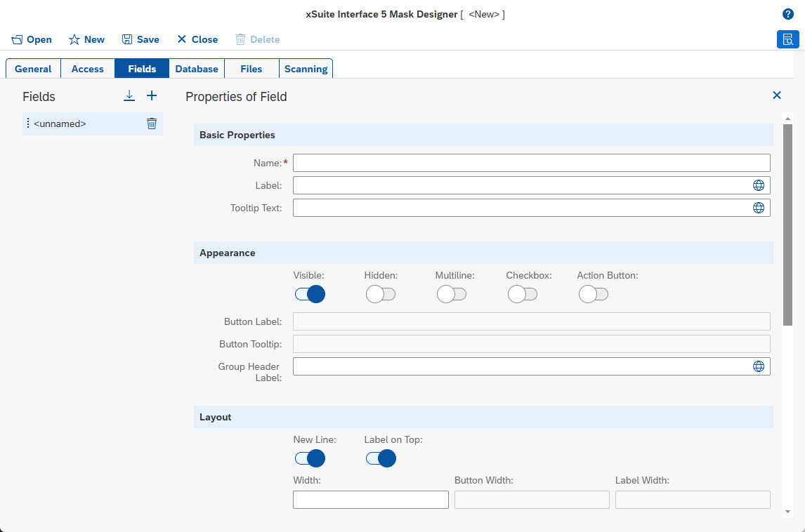The height and width of the screenshot is (532, 805).
Task: Open translation globe for Group Header Label
Action: (759, 366)
